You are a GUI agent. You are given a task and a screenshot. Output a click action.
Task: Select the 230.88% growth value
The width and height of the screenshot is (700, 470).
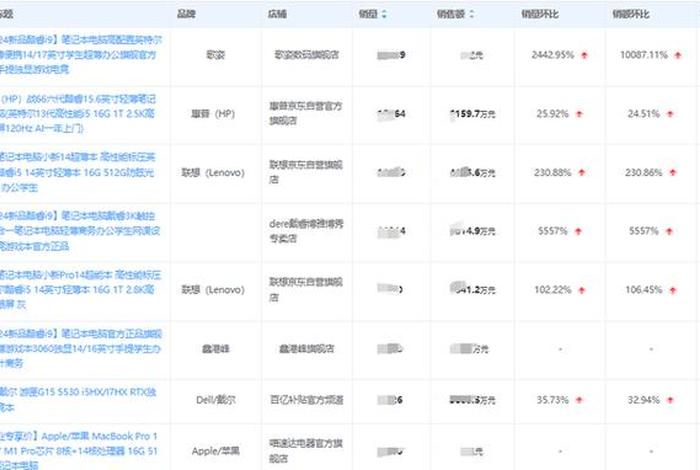(553, 172)
